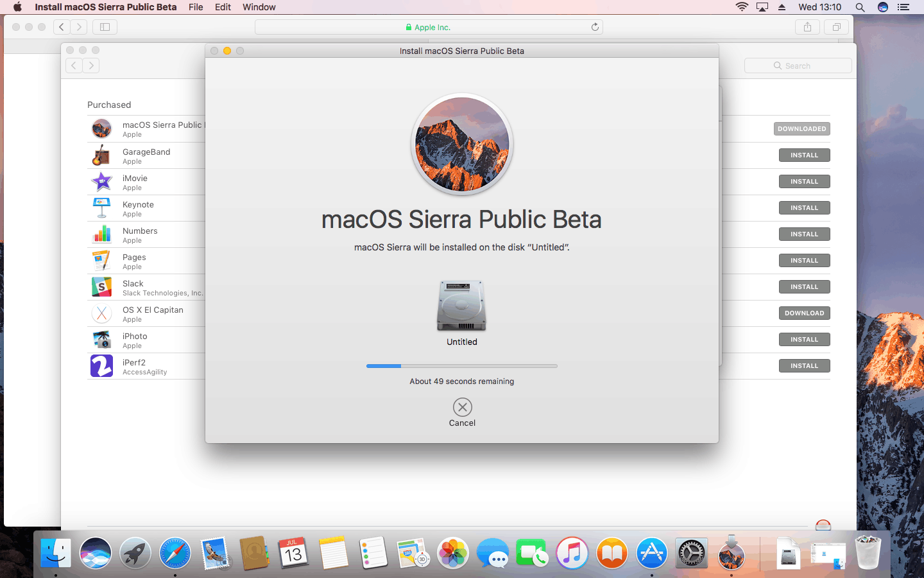This screenshot has width=924, height=578.
Task: Toggle Safari's sidebar
Action: pos(105,27)
